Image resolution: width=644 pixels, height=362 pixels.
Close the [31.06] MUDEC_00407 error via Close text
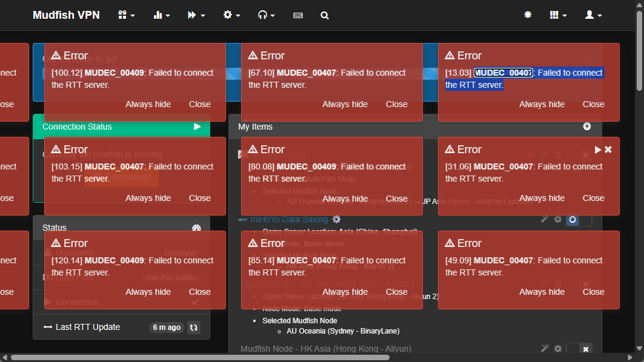coord(594,198)
